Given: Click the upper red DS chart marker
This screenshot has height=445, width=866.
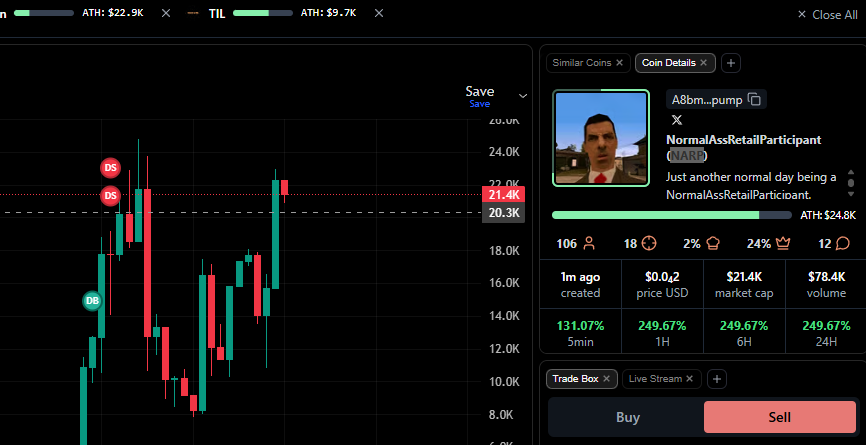Looking at the screenshot, I should pos(110,168).
